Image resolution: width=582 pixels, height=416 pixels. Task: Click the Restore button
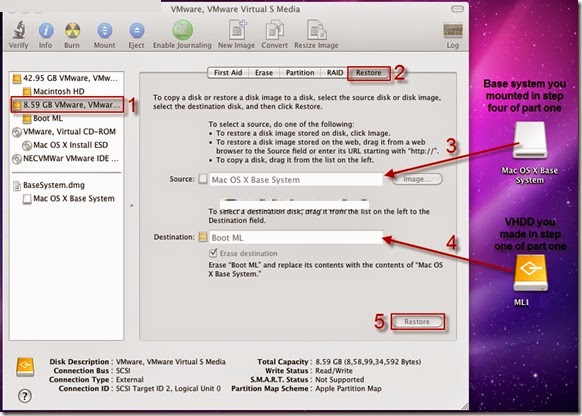[417, 322]
